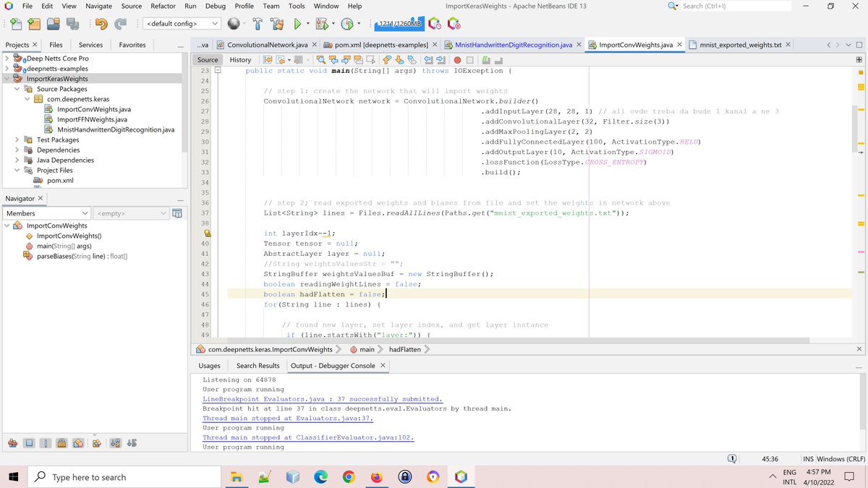The width and height of the screenshot is (868, 488).
Task: Toggle Show Inner Classes filter in Navigator
Action: (x=78, y=443)
